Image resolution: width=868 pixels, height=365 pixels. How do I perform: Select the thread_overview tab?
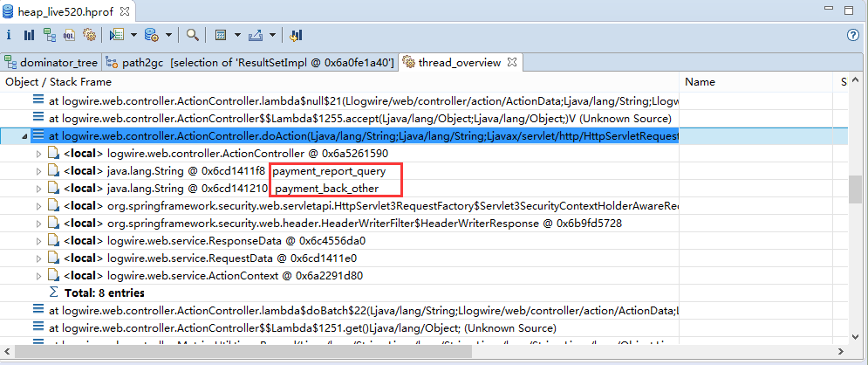pos(460,63)
